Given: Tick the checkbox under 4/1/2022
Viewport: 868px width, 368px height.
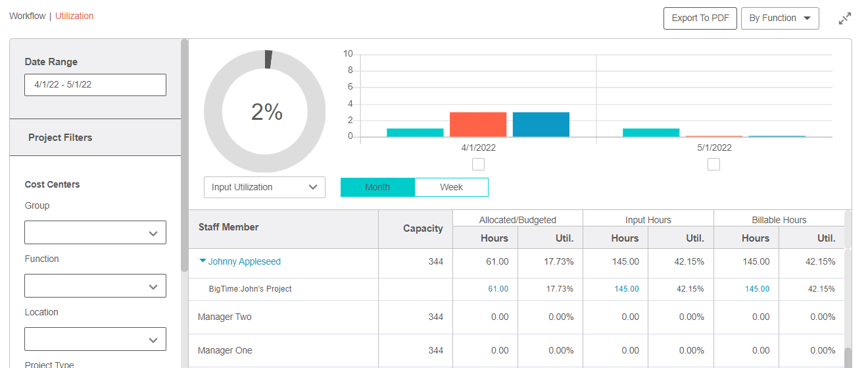Looking at the screenshot, I should 478,164.
